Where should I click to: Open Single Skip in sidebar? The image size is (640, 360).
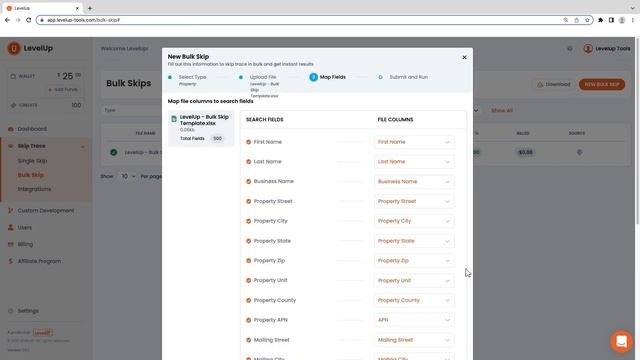[32, 161]
